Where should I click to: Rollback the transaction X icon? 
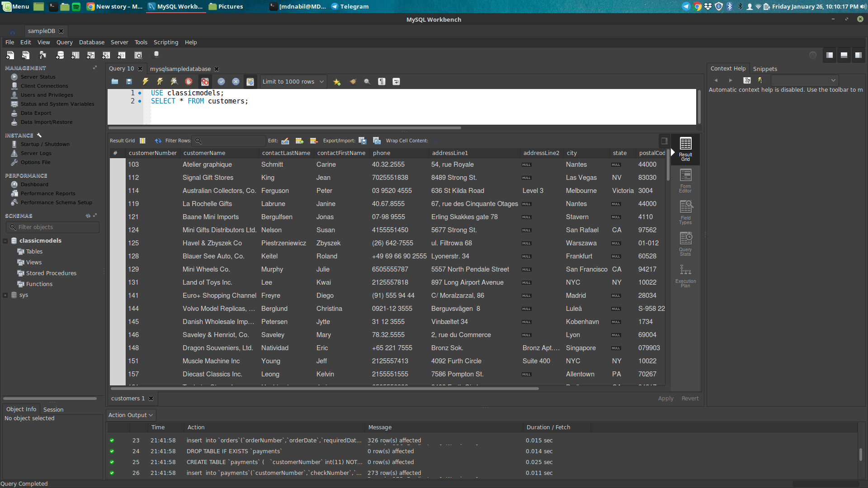(236, 82)
